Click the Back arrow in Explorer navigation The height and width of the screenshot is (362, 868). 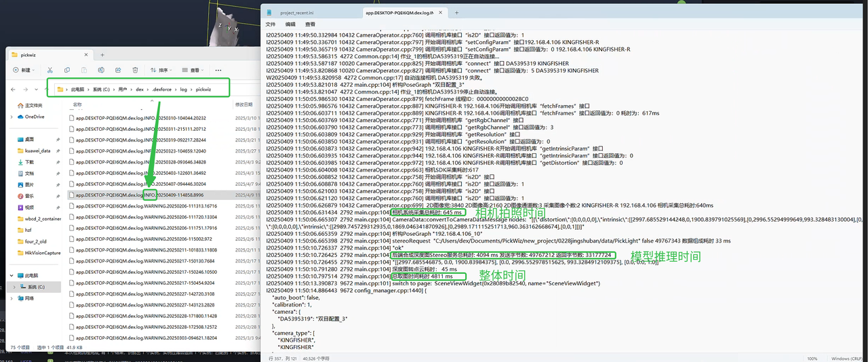point(12,89)
